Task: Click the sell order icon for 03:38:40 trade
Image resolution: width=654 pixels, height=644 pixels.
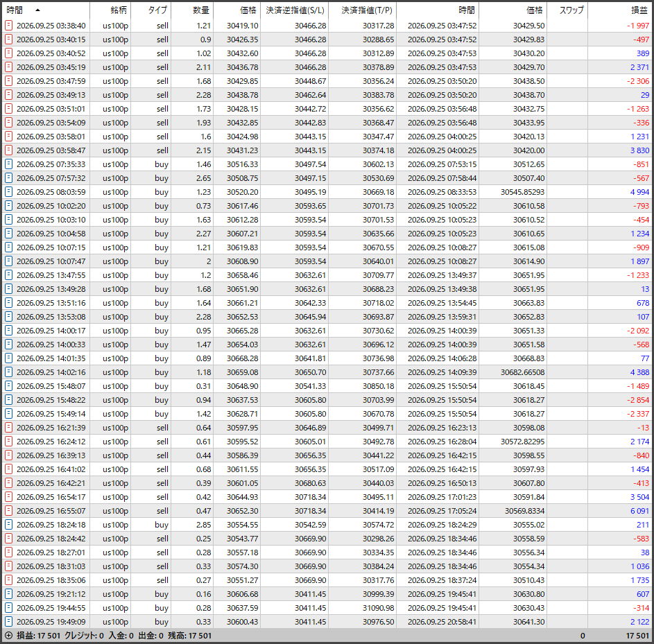Action: tap(8, 26)
